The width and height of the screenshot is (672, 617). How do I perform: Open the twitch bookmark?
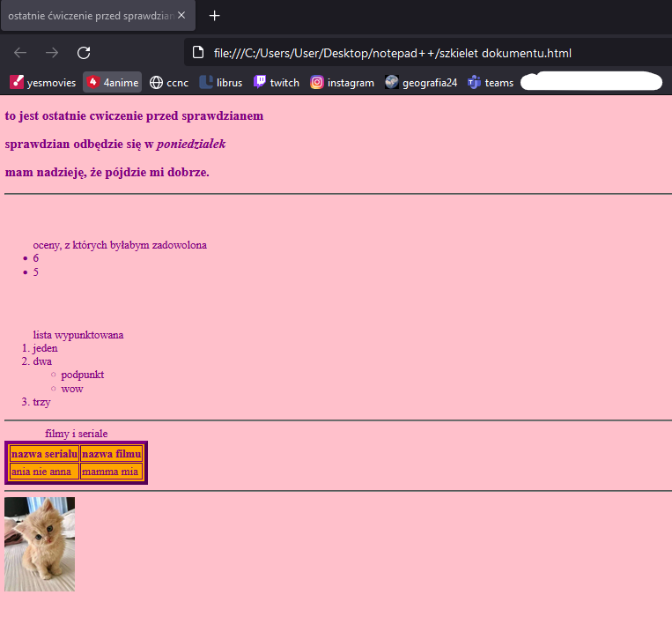tap(277, 82)
